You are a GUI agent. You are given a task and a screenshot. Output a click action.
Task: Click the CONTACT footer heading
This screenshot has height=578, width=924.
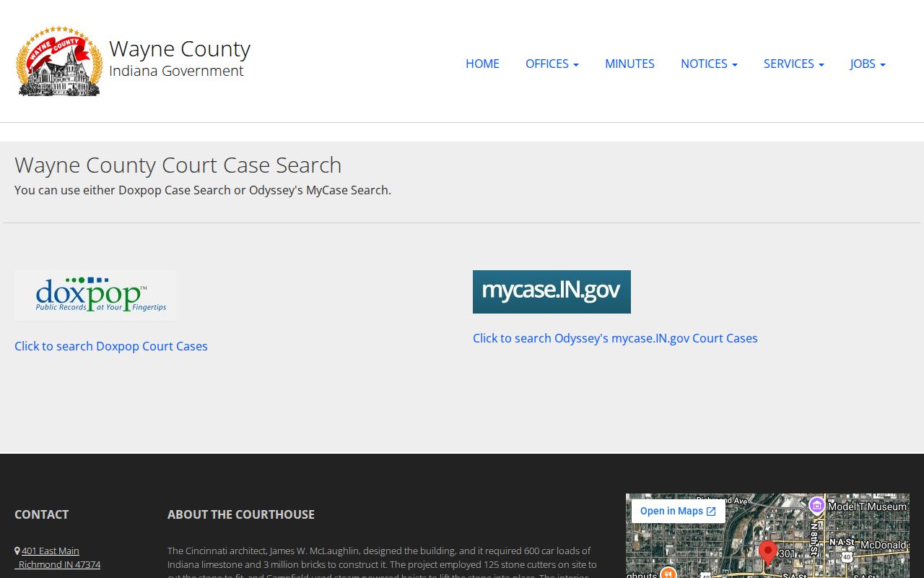point(41,514)
